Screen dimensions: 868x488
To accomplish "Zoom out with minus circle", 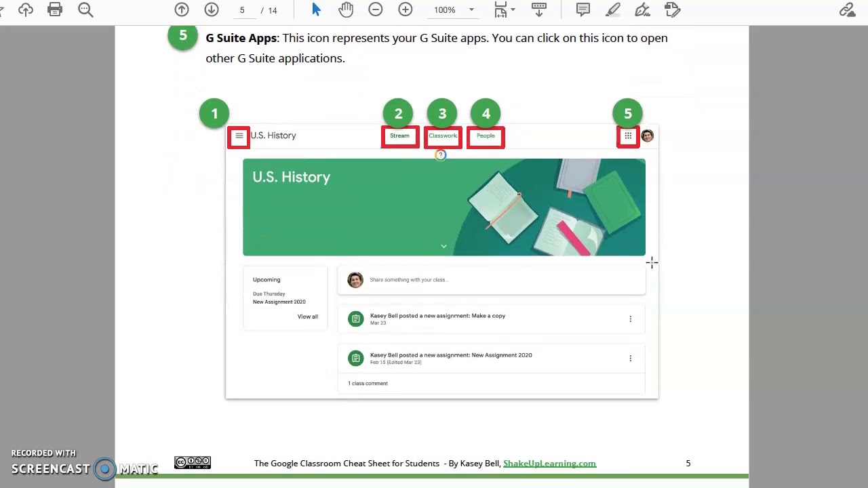I will click(376, 9).
